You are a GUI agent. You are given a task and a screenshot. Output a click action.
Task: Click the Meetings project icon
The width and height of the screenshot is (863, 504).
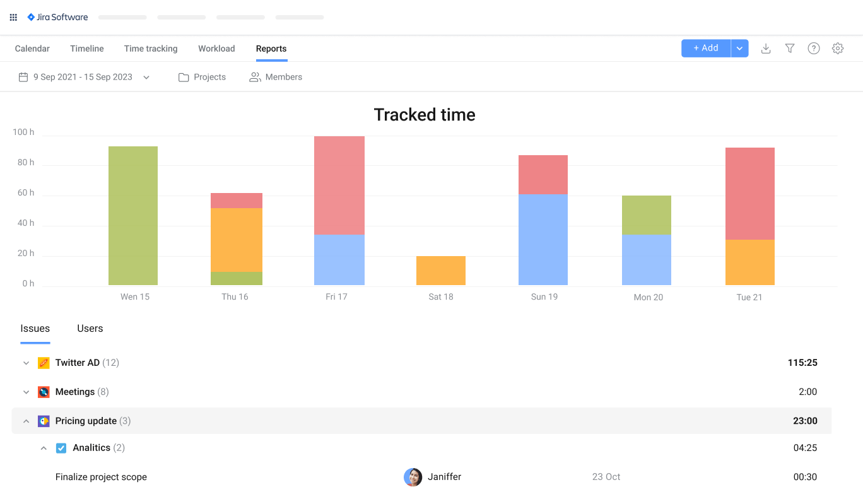[43, 392]
